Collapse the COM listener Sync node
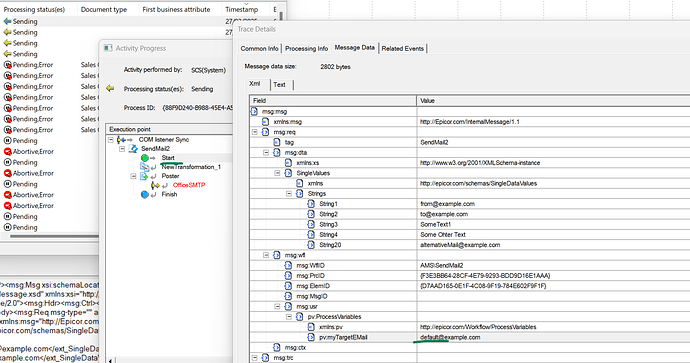This screenshot has width=690, height=363. [111, 139]
